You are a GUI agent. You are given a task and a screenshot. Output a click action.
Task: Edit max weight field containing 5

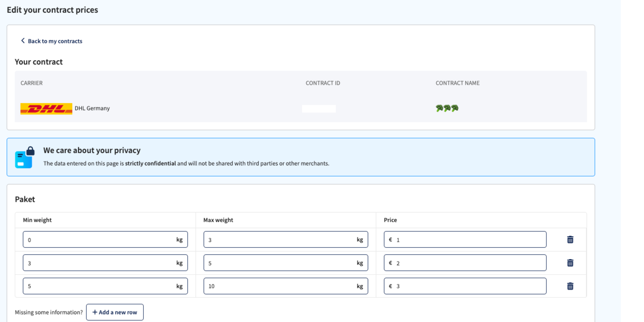pyautogui.click(x=286, y=263)
